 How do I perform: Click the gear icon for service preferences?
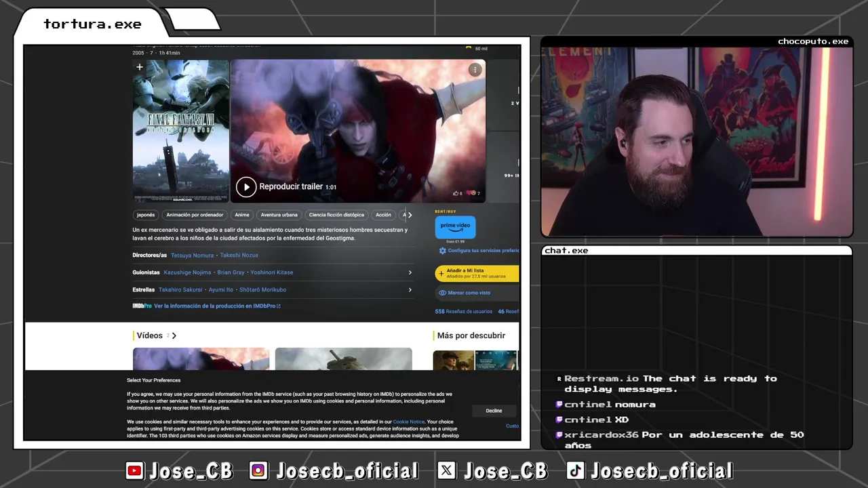coord(442,251)
